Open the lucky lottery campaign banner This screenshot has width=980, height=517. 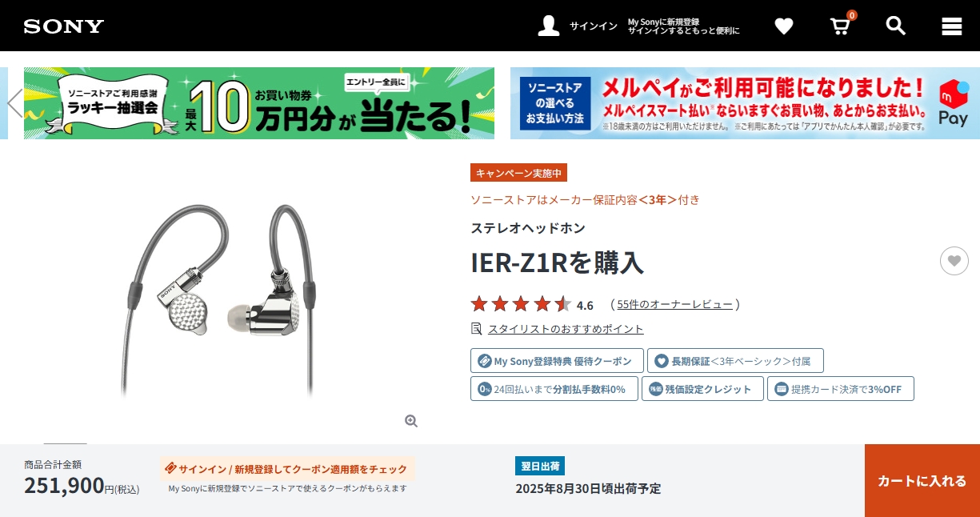point(259,103)
